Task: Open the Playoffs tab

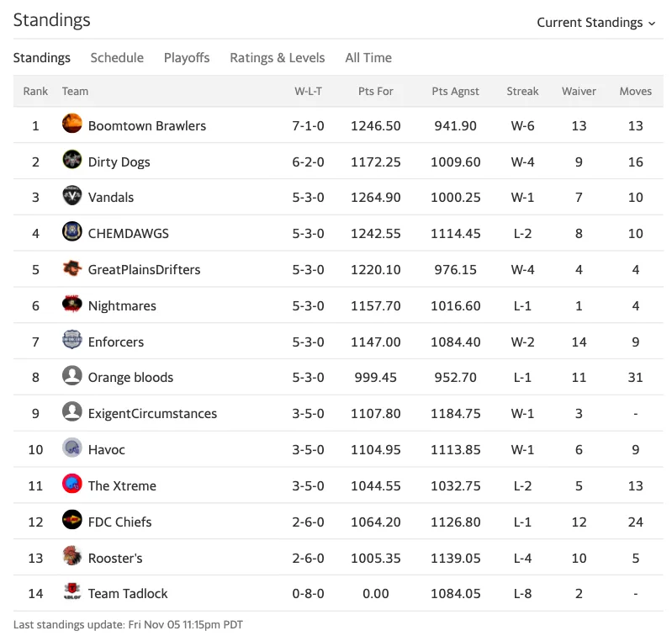Action: (x=187, y=57)
